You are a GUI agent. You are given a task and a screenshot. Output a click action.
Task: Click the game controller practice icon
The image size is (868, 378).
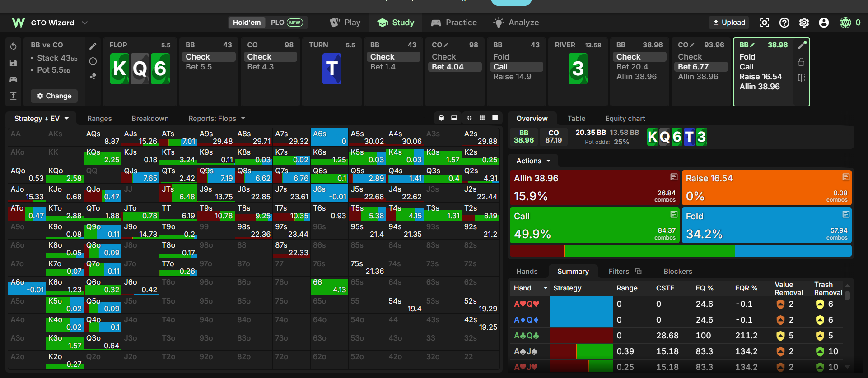point(13,79)
